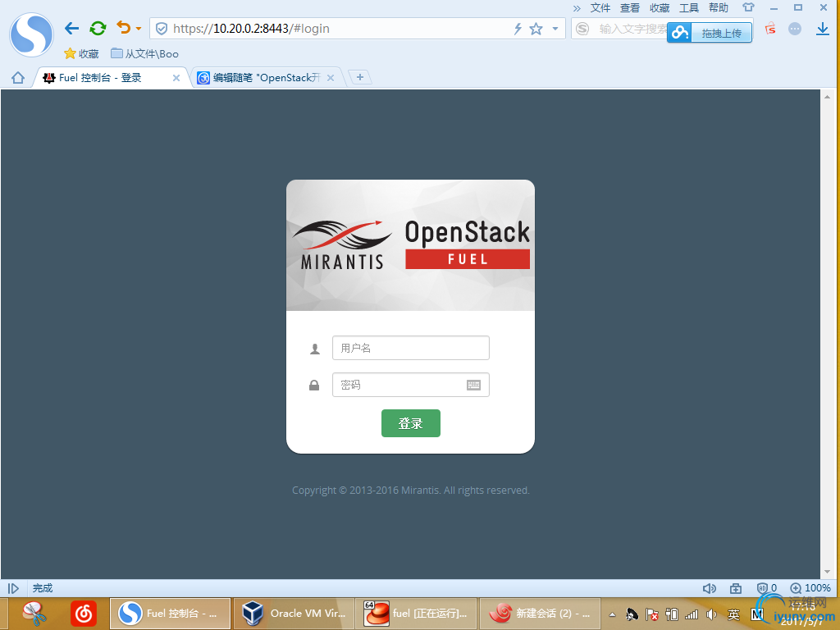The width and height of the screenshot is (840, 630).
Task: Click the 用户名 username field
Action: pos(410,348)
